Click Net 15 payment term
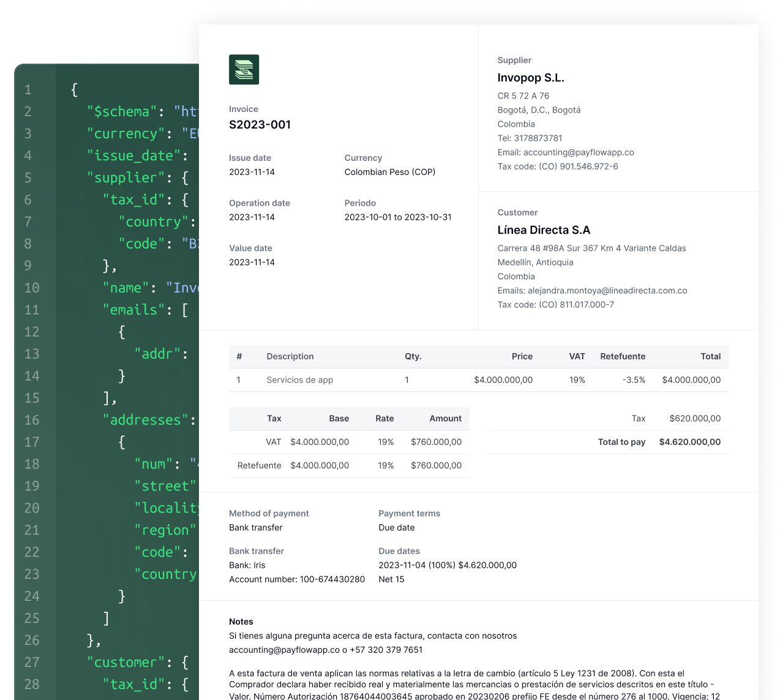 click(391, 579)
